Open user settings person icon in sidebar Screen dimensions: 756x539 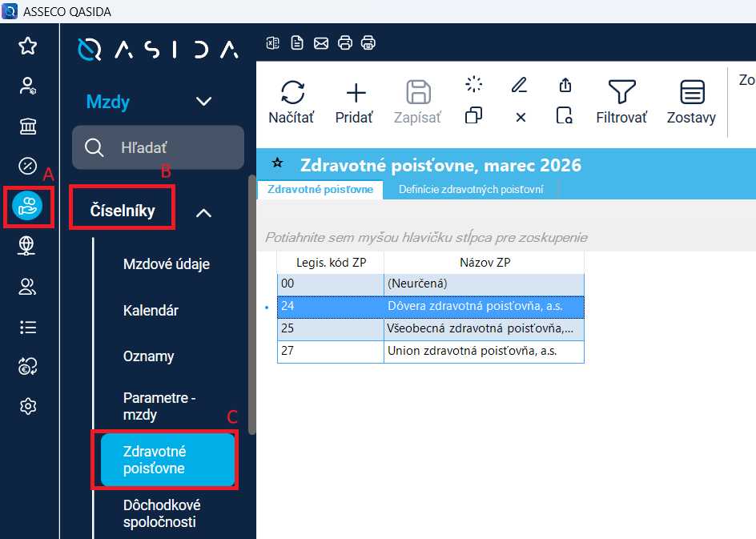(x=27, y=86)
